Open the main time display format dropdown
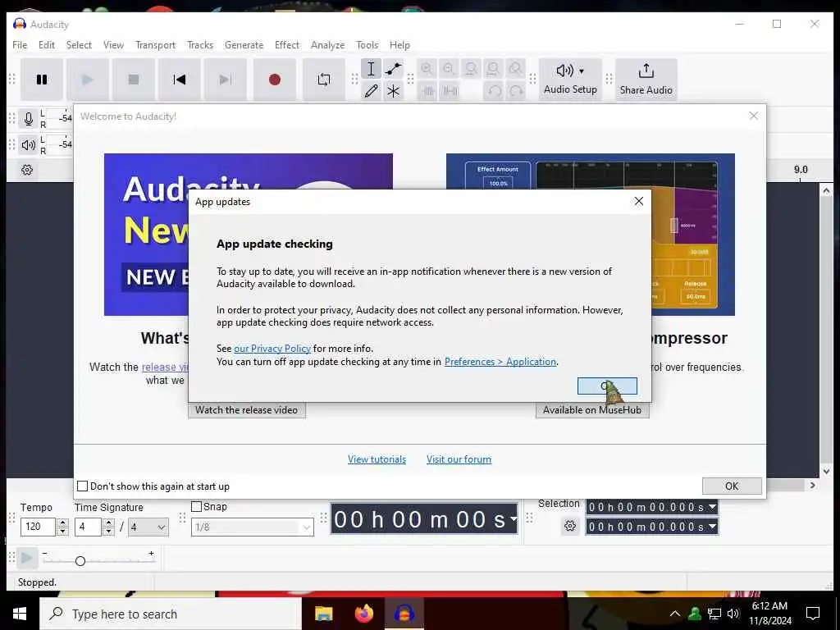The height and width of the screenshot is (630, 840). click(x=514, y=518)
